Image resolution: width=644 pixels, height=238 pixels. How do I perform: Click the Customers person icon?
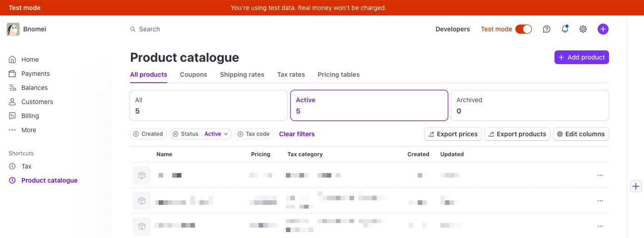(12, 102)
